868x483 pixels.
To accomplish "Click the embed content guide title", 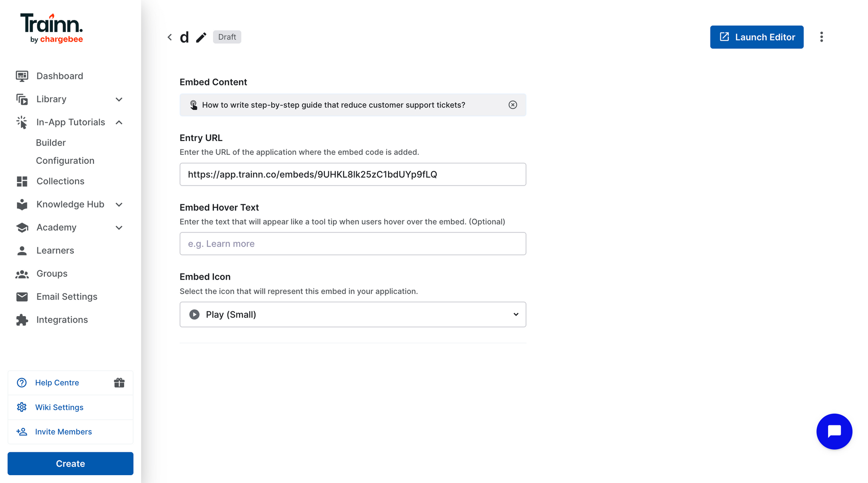I will [x=333, y=105].
